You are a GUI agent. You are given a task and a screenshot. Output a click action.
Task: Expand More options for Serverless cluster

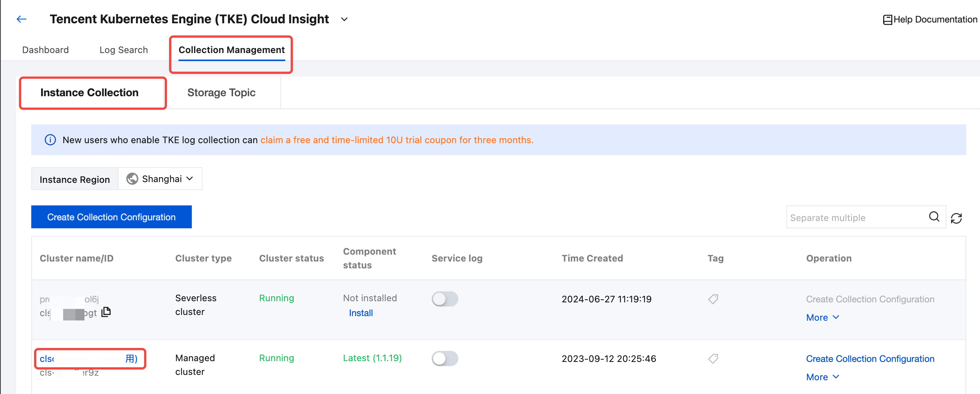coord(823,318)
